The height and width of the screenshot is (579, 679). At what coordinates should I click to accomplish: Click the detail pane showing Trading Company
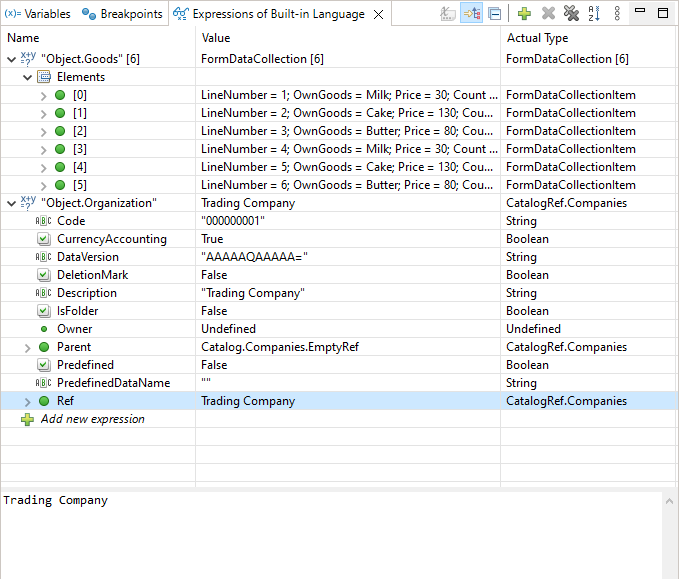pyautogui.click(x=330, y=530)
